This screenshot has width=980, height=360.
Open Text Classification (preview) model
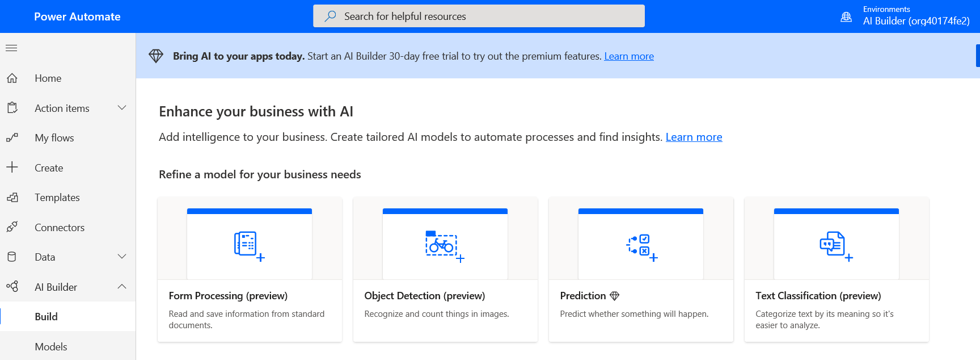coord(818,296)
